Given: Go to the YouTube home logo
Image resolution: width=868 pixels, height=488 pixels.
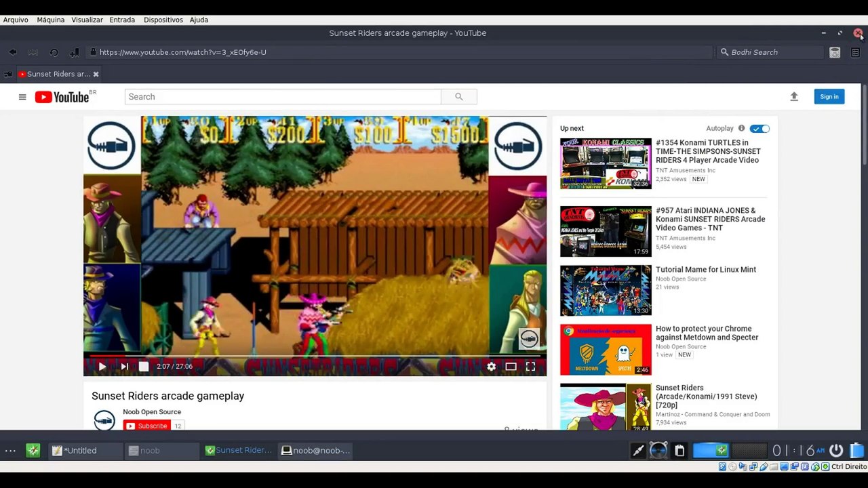Looking at the screenshot, I should (62, 97).
